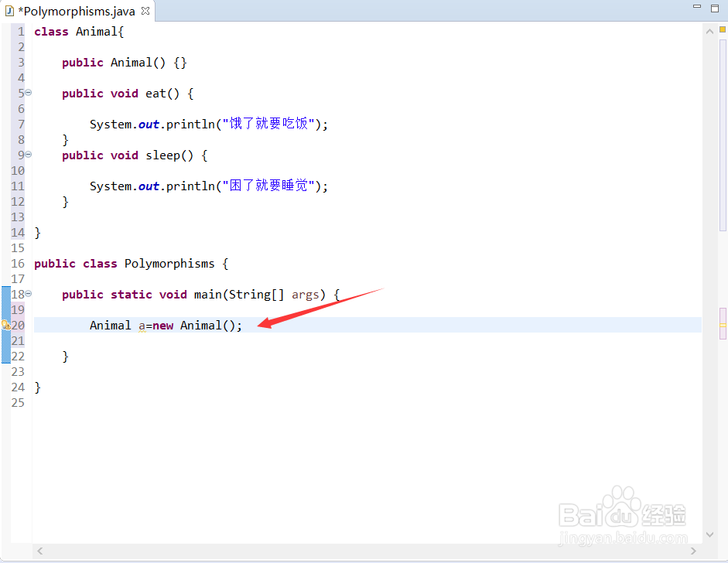Click the vertical scrollbar down arrow

[709, 534]
